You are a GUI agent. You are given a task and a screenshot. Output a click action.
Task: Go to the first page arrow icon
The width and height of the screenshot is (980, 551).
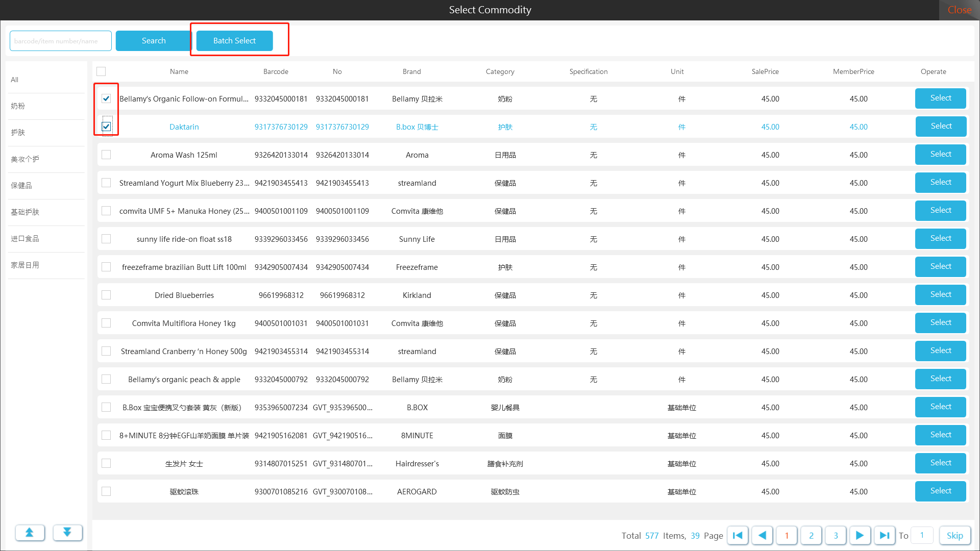(x=738, y=535)
